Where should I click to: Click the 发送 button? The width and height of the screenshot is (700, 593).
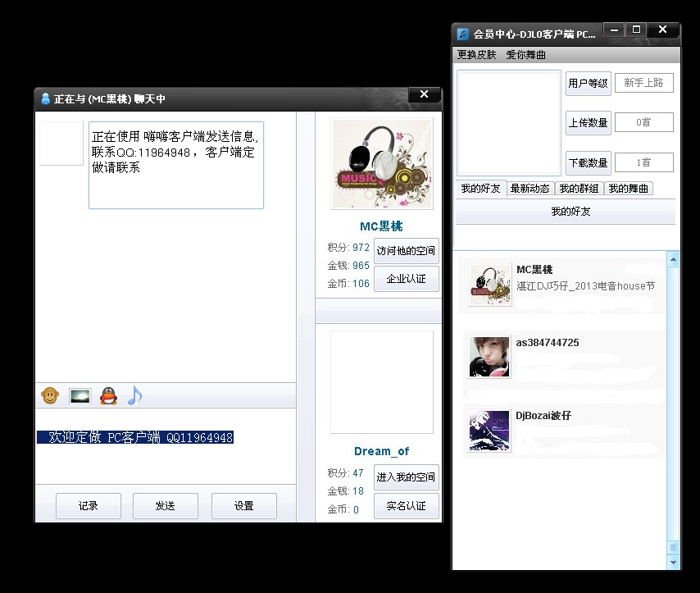(x=166, y=506)
